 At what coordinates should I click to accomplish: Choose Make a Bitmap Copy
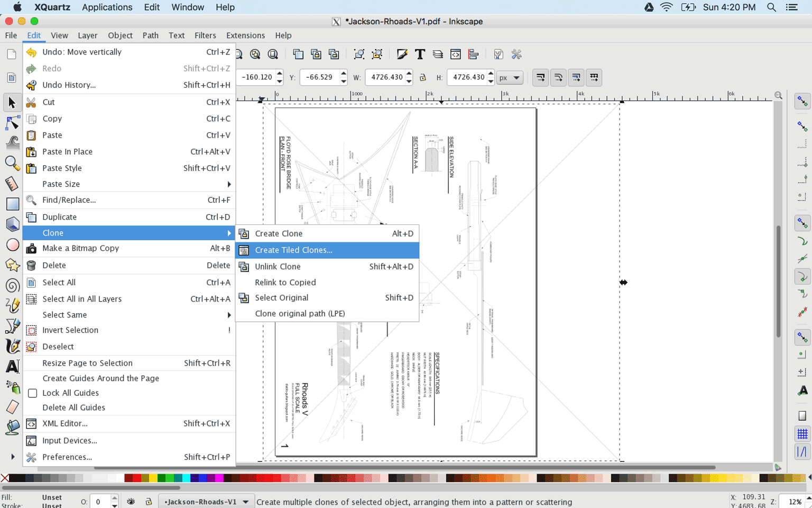pyautogui.click(x=129, y=248)
